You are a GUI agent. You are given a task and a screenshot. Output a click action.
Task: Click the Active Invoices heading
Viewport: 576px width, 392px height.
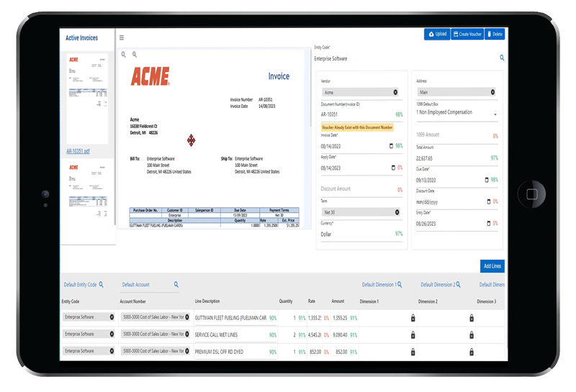81,38
